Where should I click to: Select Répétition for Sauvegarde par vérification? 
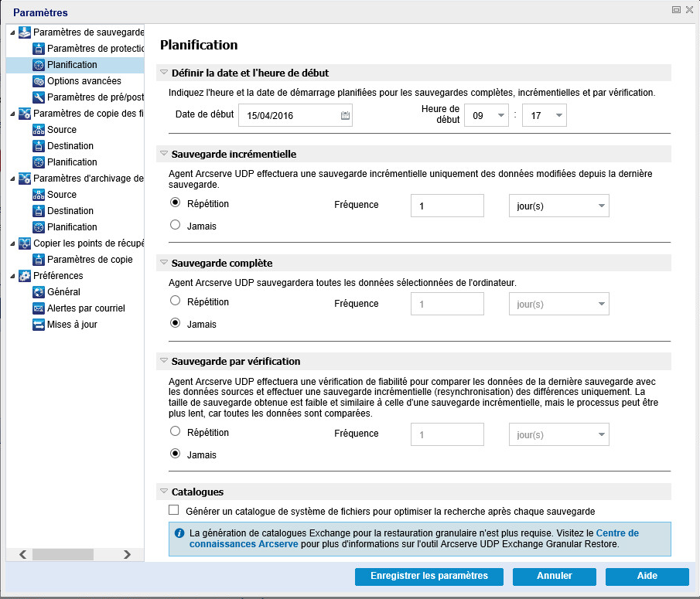click(175, 432)
